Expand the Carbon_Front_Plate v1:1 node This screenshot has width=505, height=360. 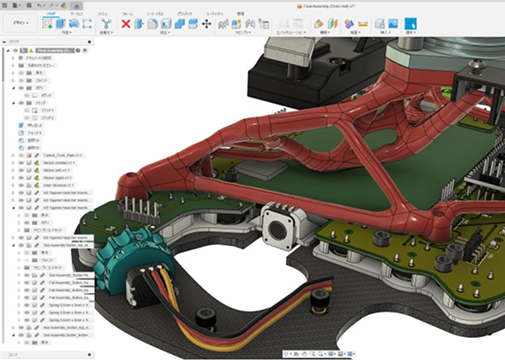tap(13, 155)
